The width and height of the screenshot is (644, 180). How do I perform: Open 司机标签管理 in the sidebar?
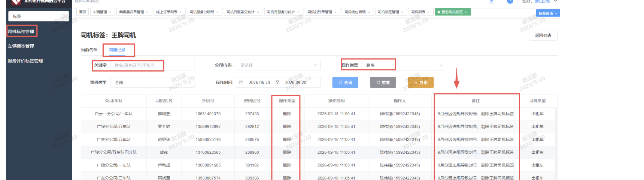pyautogui.click(x=21, y=31)
